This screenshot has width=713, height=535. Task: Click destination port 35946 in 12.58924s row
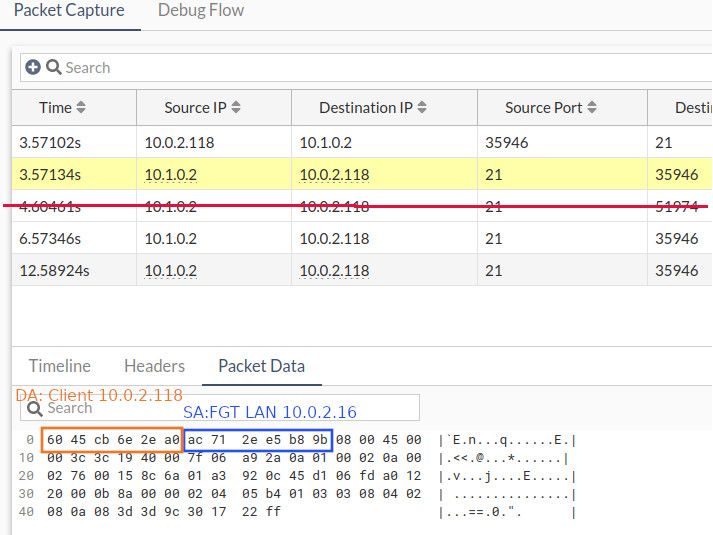point(677,270)
